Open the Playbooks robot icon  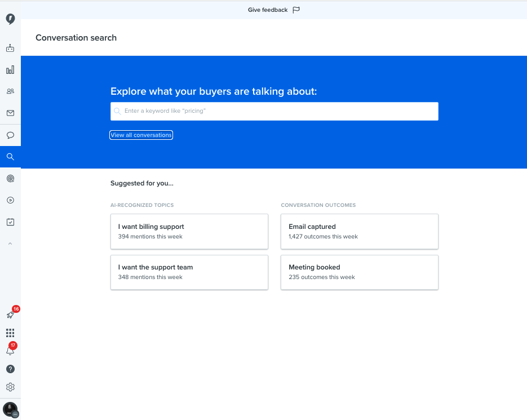(x=10, y=48)
